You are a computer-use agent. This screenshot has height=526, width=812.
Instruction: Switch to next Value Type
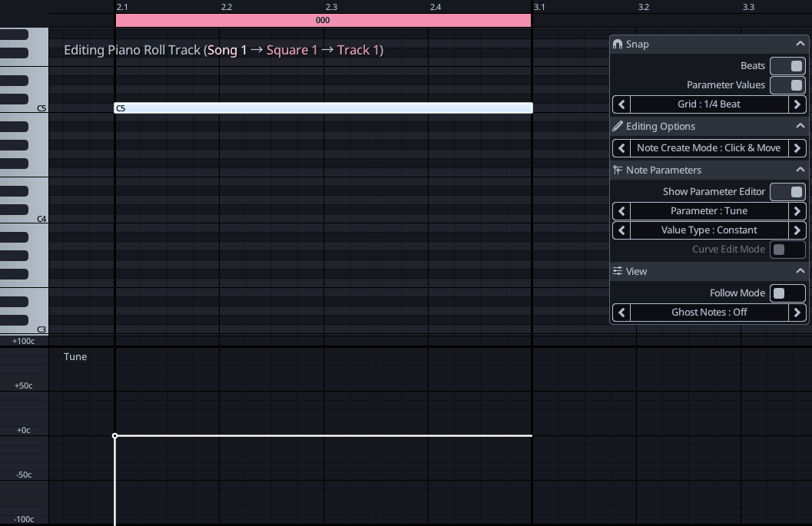click(797, 230)
